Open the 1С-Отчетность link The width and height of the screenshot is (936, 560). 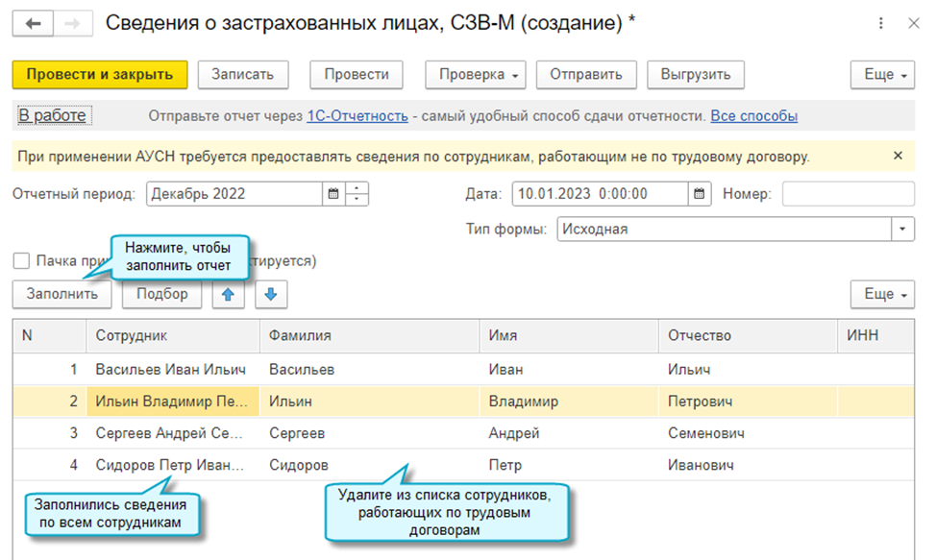[357, 116]
